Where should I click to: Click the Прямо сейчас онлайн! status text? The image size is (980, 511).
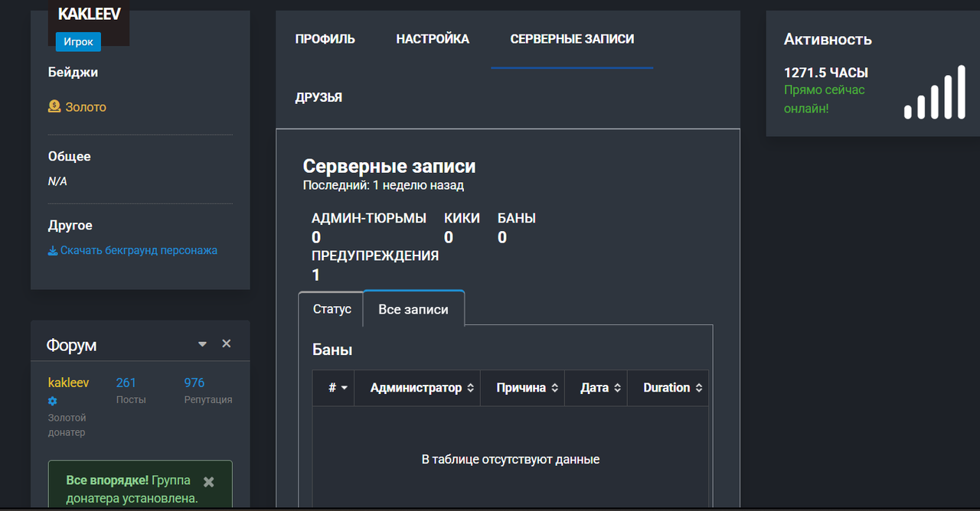pos(824,99)
